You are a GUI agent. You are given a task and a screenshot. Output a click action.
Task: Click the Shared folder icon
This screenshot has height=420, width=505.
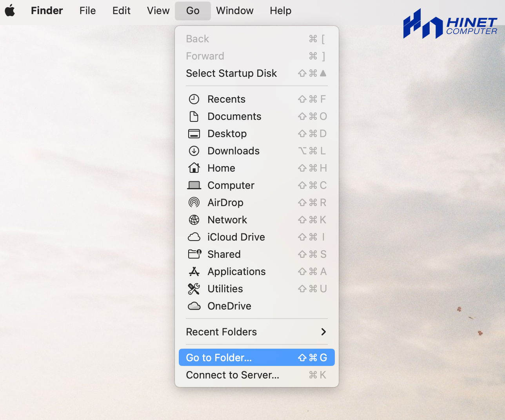point(194,254)
